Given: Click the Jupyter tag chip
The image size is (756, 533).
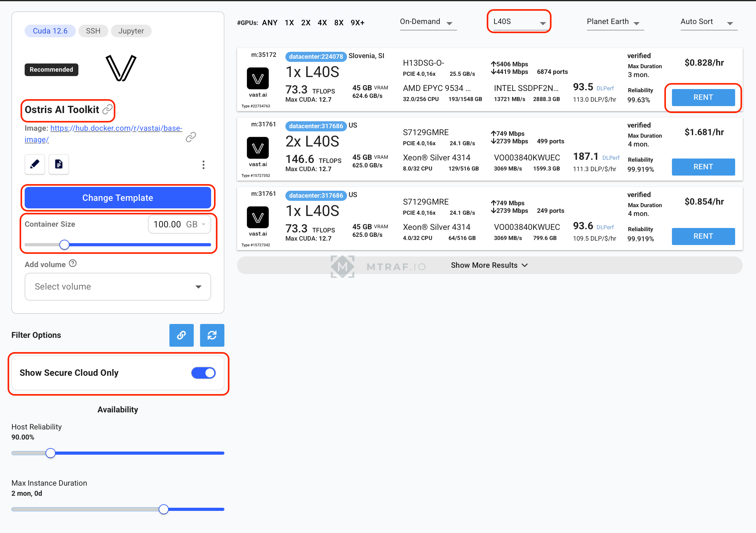Looking at the screenshot, I should [x=131, y=31].
